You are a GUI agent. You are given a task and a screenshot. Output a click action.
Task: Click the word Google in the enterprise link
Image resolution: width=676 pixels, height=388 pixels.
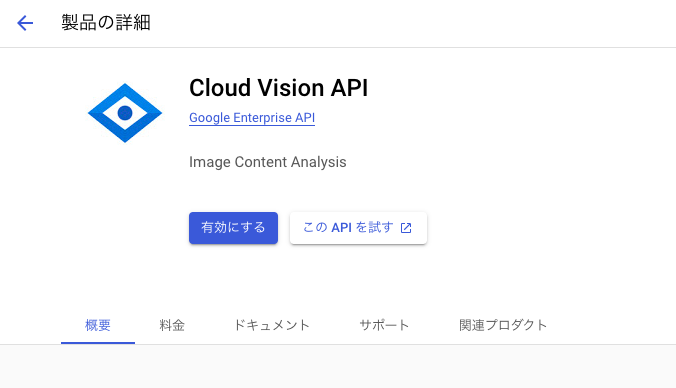pyautogui.click(x=210, y=118)
